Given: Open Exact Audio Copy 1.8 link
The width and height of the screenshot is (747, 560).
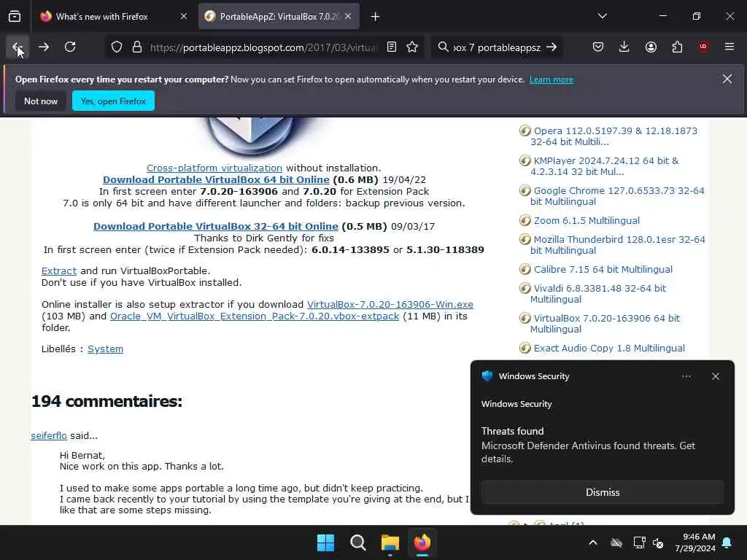Looking at the screenshot, I should tap(609, 349).
